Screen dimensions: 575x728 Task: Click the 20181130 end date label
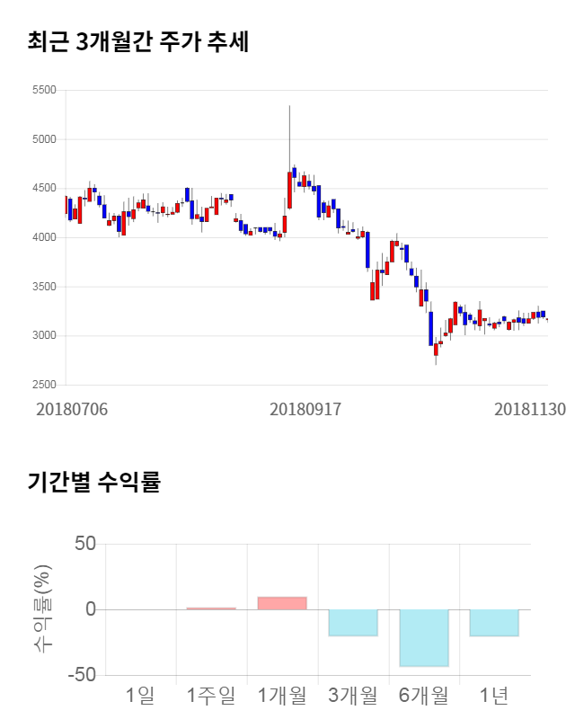[530, 409]
